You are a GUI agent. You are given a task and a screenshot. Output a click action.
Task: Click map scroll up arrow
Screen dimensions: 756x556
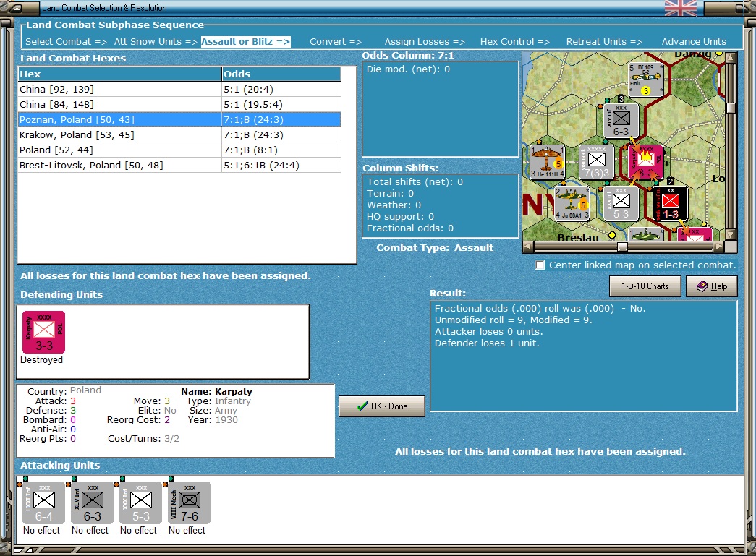(731, 57)
